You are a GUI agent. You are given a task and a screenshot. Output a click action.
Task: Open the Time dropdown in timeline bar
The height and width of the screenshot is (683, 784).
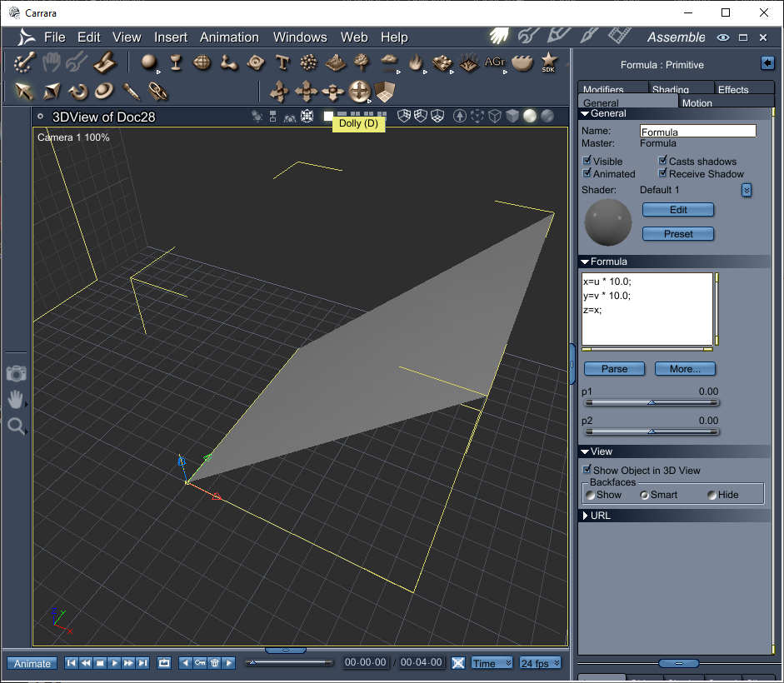(x=492, y=663)
